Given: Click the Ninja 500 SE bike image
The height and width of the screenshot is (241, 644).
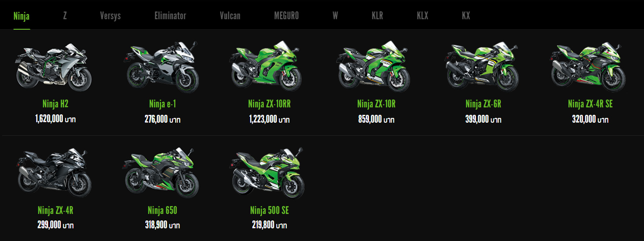Looking at the screenshot, I should coord(269,173).
